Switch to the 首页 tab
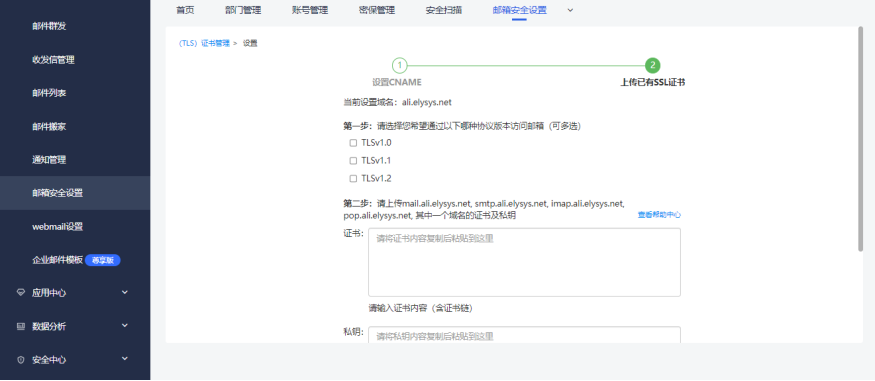875x381 pixels. pyautogui.click(x=185, y=10)
